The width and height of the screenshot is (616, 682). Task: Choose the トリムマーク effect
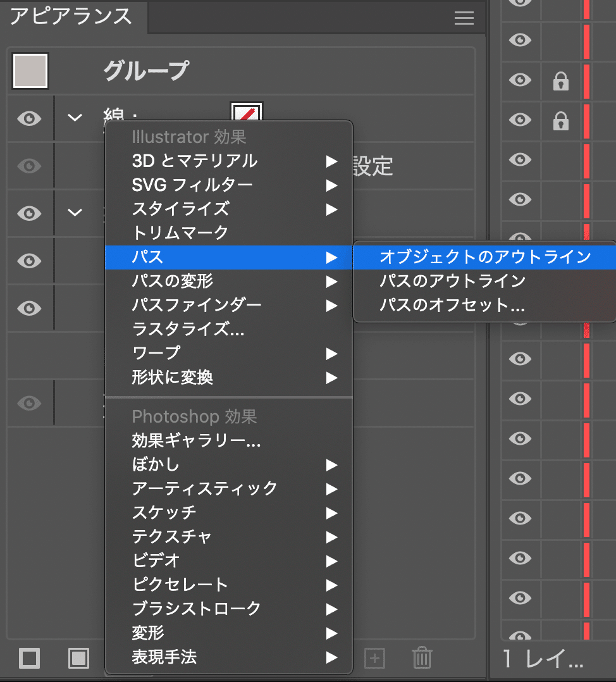coord(229,233)
